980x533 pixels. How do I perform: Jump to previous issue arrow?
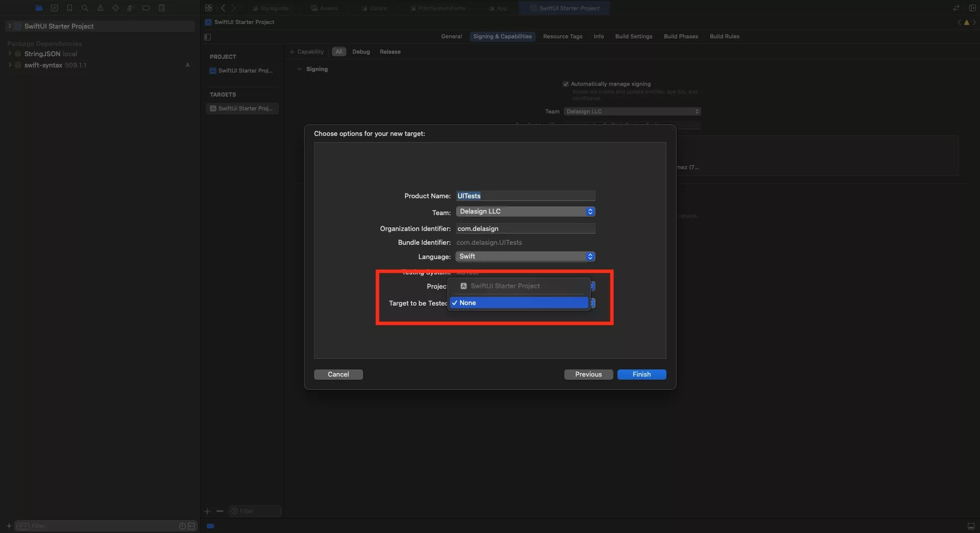(959, 22)
